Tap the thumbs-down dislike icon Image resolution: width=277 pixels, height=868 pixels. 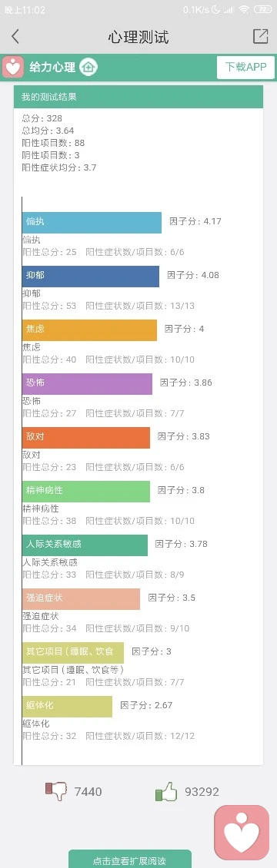point(56,791)
